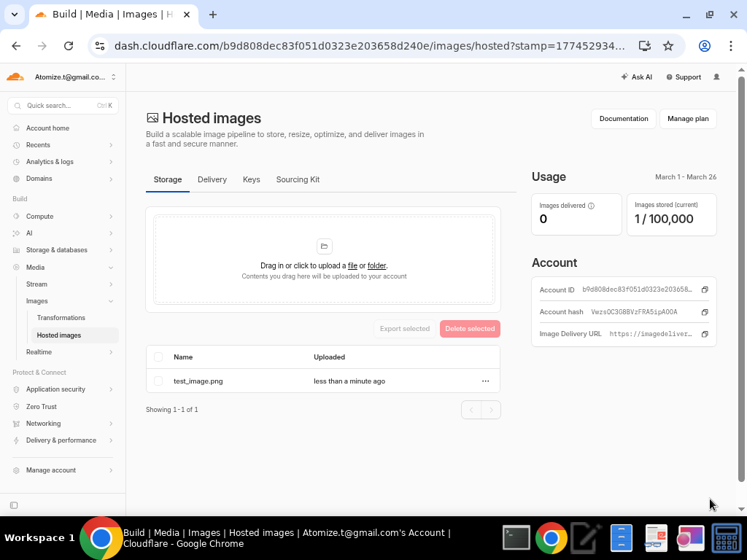Open the Sourcing Kit tab
Viewport: 747px width, 560px height.
tap(298, 179)
